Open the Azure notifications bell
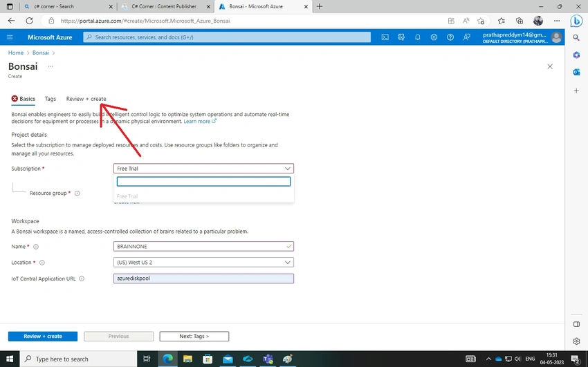588x367 pixels. click(x=417, y=37)
